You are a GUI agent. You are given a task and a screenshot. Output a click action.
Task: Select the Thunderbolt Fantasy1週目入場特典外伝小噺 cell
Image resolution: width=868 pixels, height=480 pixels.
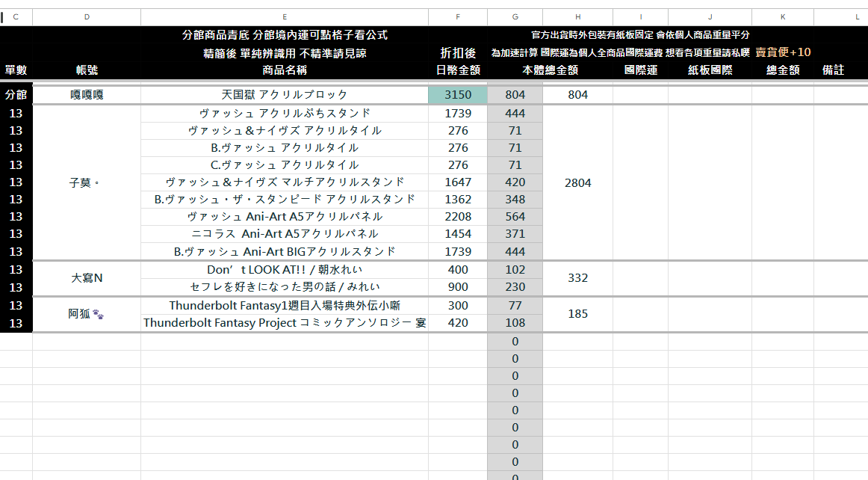coord(285,305)
